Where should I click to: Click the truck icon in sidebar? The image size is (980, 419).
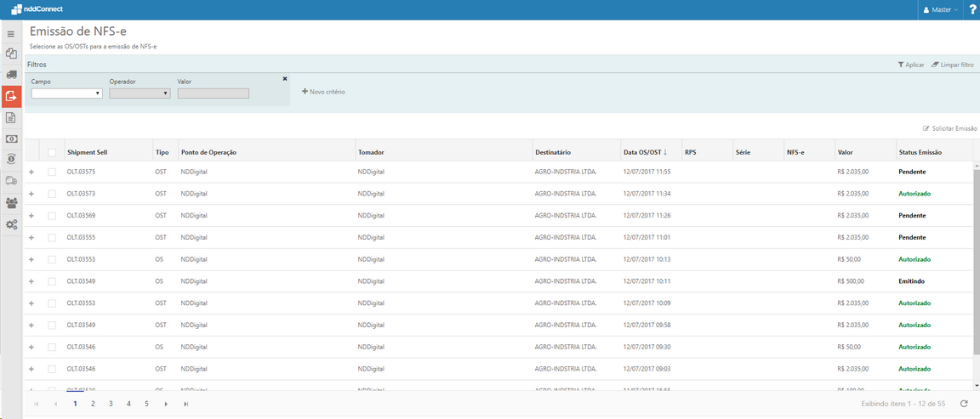pos(11,75)
